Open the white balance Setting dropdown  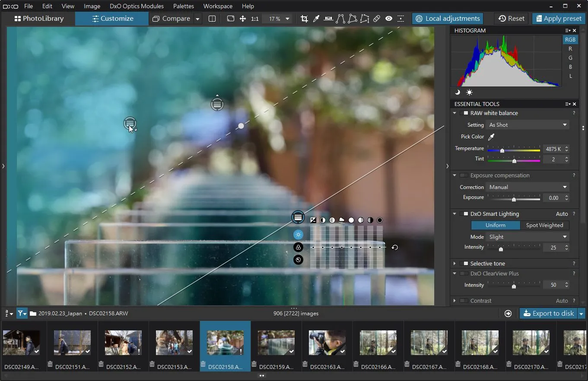click(528, 125)
